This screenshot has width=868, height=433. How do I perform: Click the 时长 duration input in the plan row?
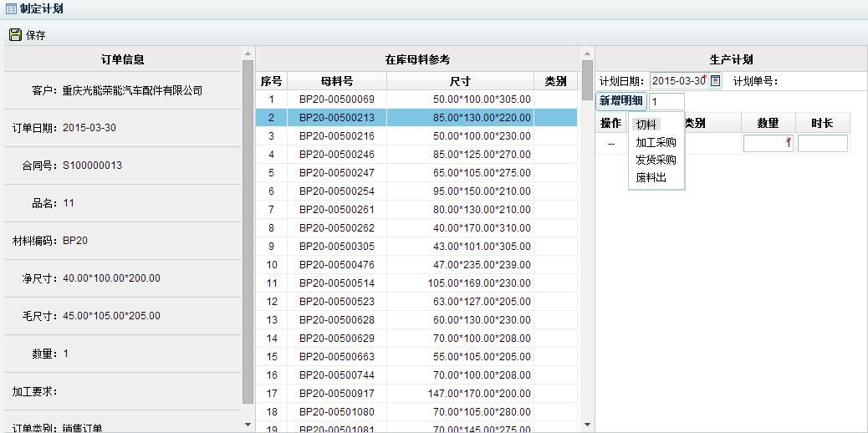pyautogui.click(x=822, y=144)
